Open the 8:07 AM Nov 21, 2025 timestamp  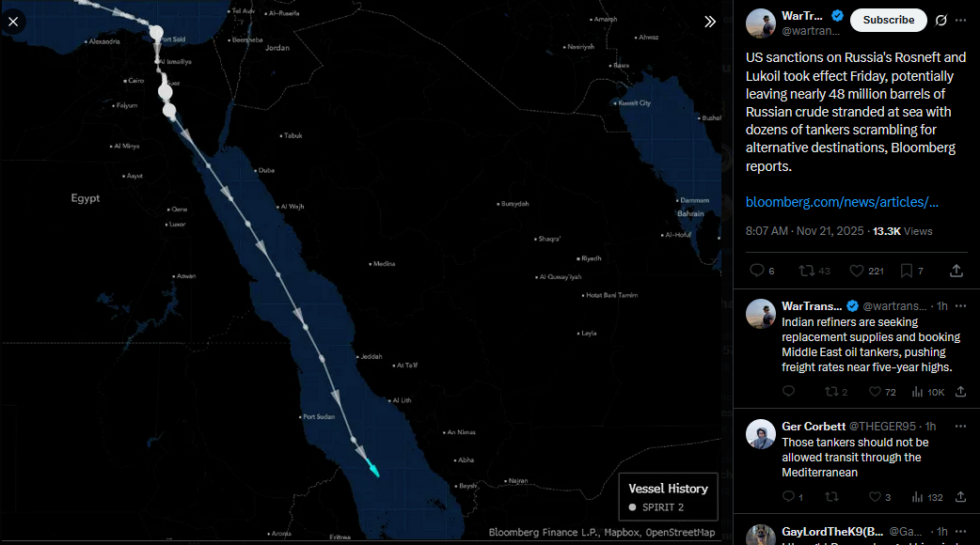(804, 231)
